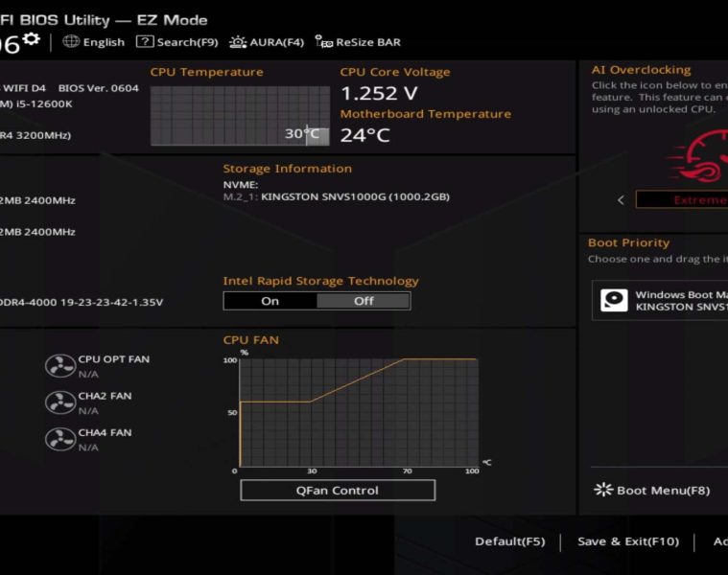
Task: Click Default(F5) to load defaults
Action: (509, 541)
